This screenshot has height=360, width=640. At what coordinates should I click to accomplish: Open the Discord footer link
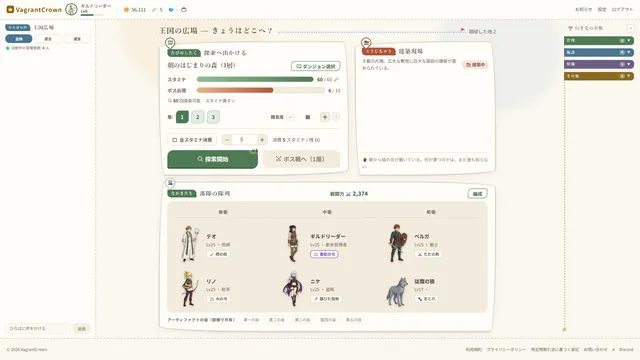click(x=626, y=350)
